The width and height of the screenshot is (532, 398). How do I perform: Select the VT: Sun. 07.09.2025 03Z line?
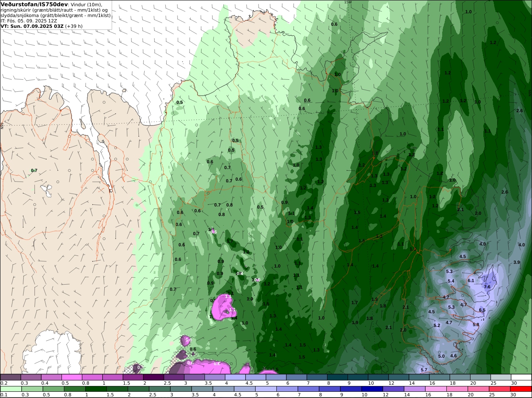pyautogui.click(x=32, y=26)
